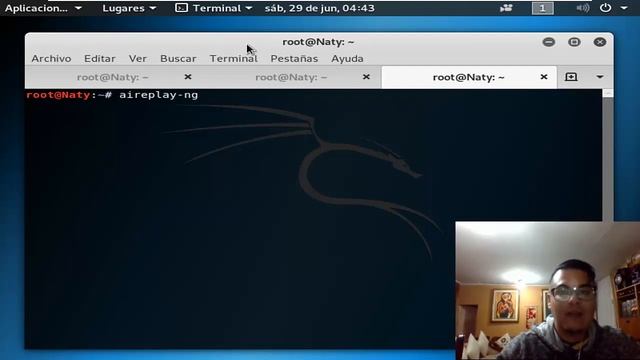
Task: Open the Terminal menu in menu bar
Action: pos(233,59)
